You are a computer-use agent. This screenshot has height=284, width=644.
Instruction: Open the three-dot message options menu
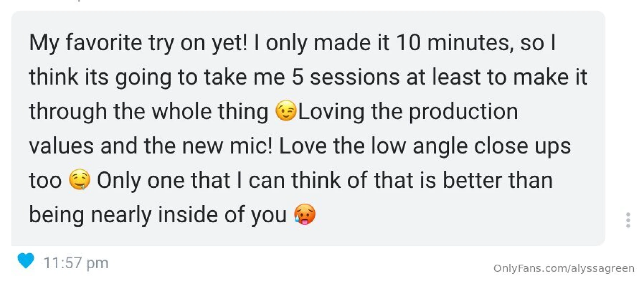coord(628,220)
